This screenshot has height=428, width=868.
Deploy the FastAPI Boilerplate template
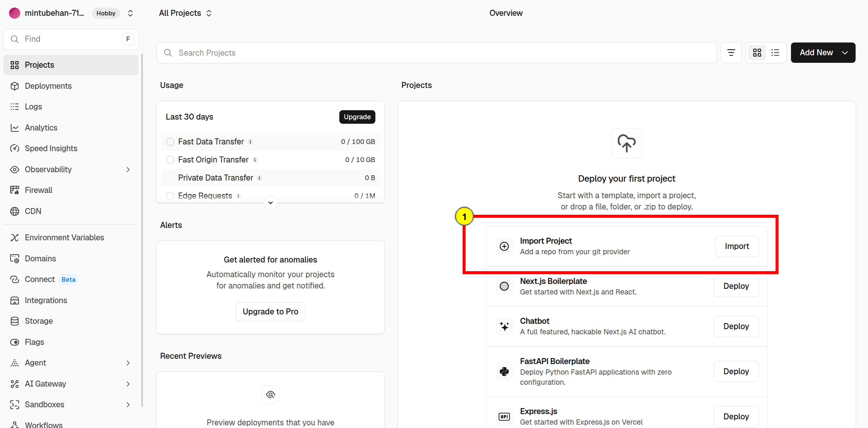pos(736,372)
